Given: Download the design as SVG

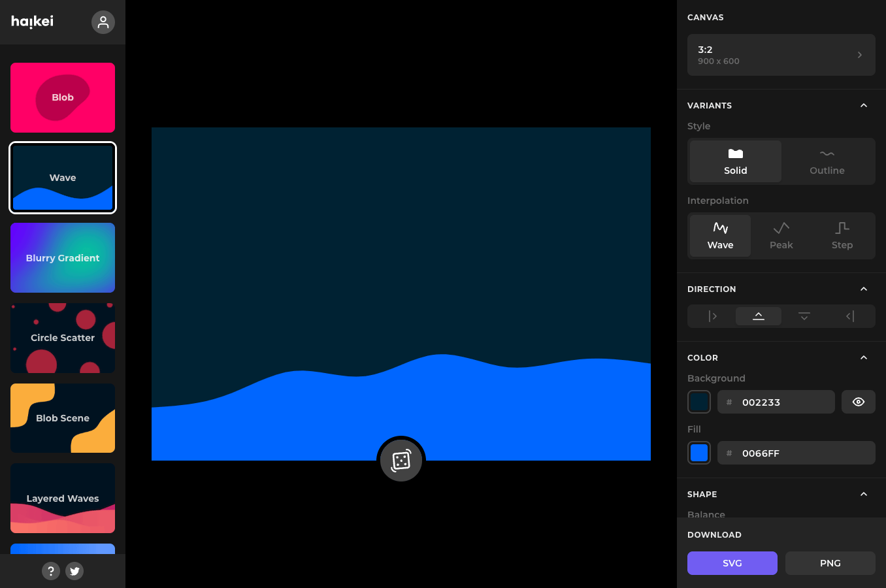Looking at the screenshot, I should click(732, 563).
